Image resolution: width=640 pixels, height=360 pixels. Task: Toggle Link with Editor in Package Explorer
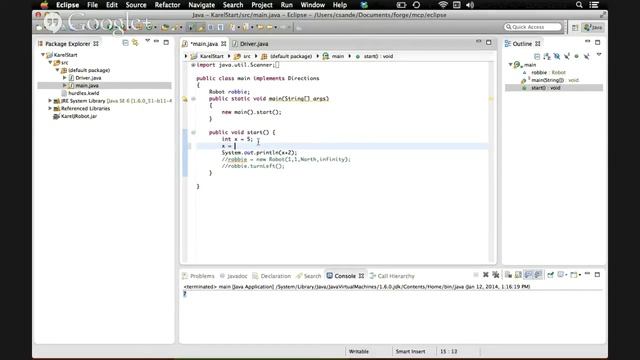135,43
